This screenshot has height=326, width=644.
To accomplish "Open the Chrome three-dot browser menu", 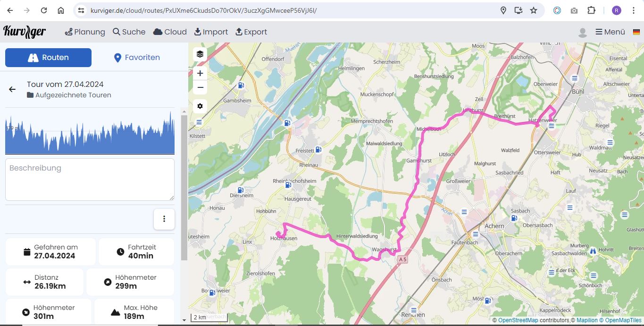I will [634, 10].
